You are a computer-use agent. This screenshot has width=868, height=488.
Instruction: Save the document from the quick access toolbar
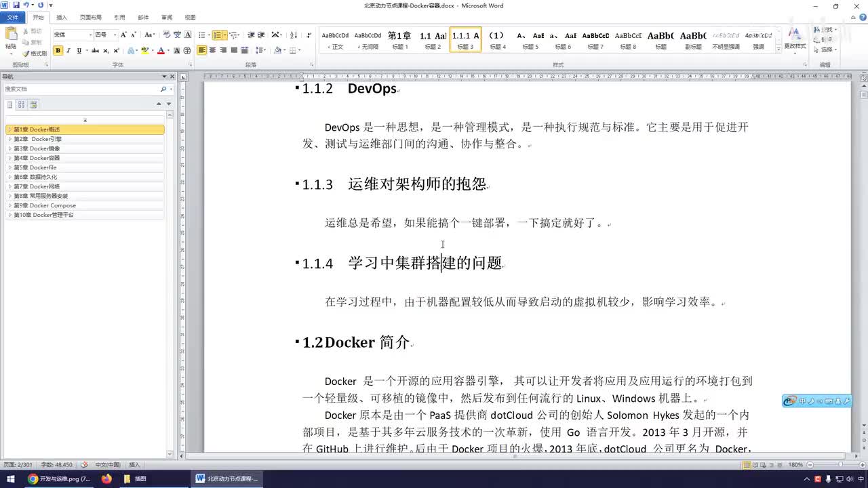coord(16,5)
